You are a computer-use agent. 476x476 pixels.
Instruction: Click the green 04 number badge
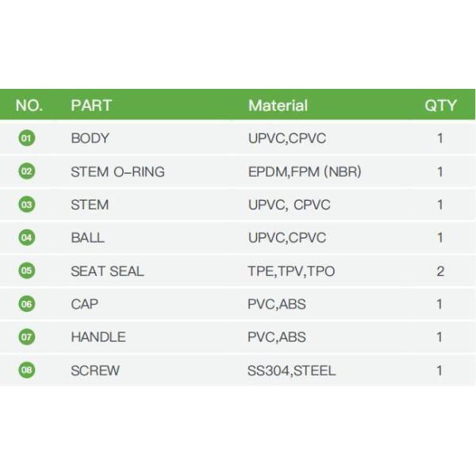pos(27,237)
